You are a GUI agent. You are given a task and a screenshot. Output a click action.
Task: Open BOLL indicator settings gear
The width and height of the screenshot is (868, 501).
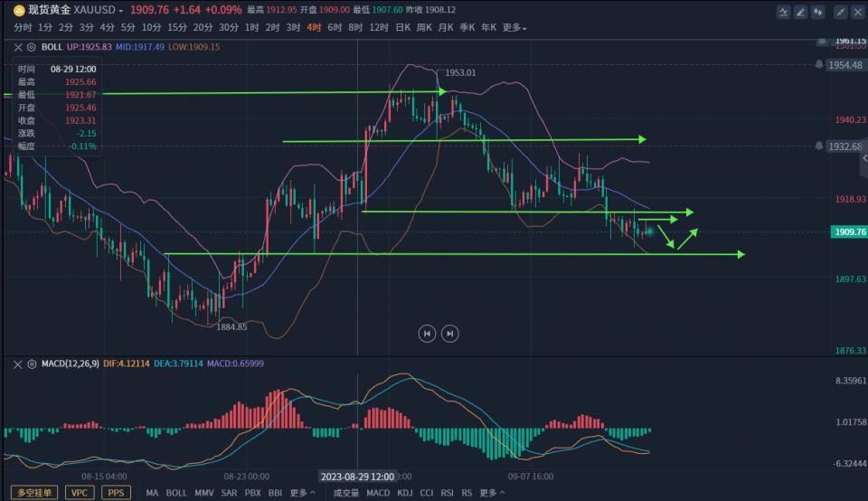coord(32,47)
